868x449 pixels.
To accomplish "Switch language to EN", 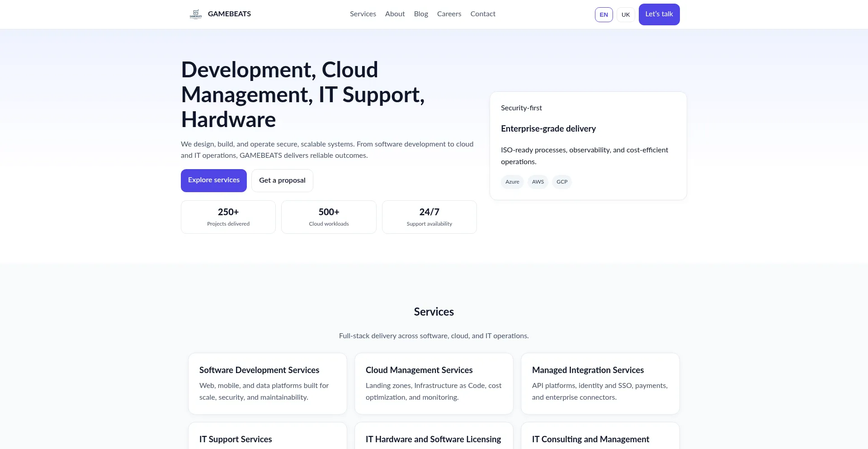I will pyautogui.click(x=604, y=14).
